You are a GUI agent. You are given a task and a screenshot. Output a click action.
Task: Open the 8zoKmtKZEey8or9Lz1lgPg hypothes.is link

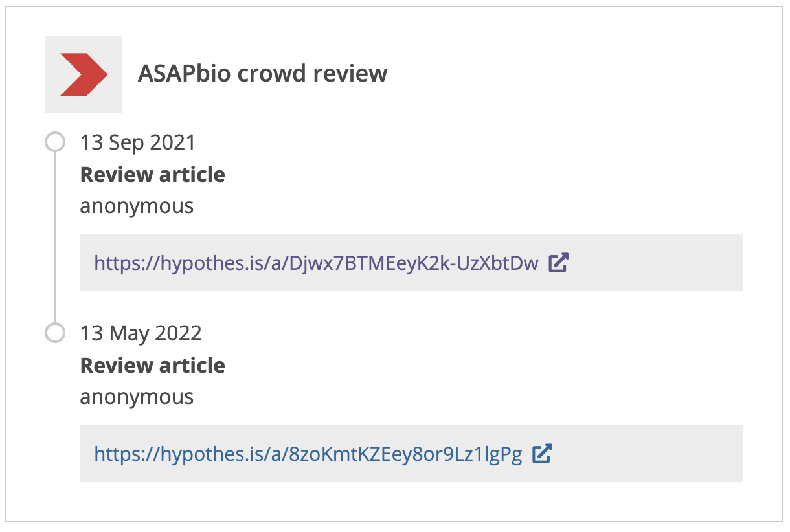[x=310, y=454]
